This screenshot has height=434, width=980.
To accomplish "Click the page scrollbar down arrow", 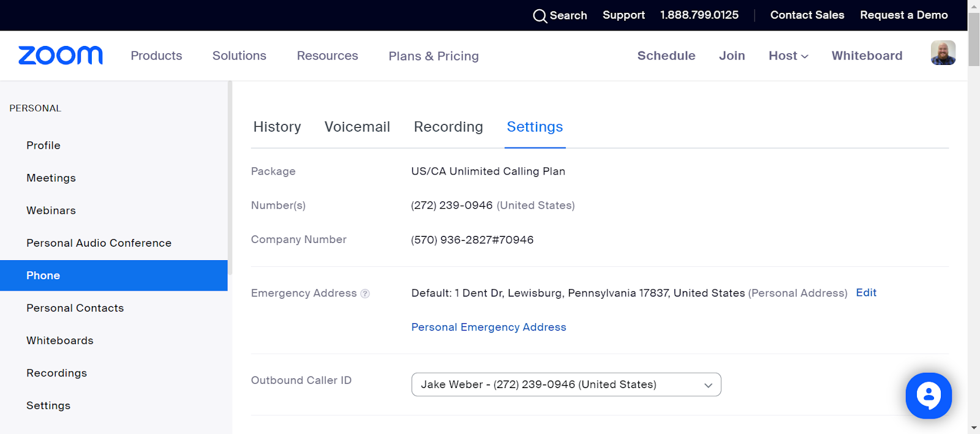I will [x=974, y=428].
